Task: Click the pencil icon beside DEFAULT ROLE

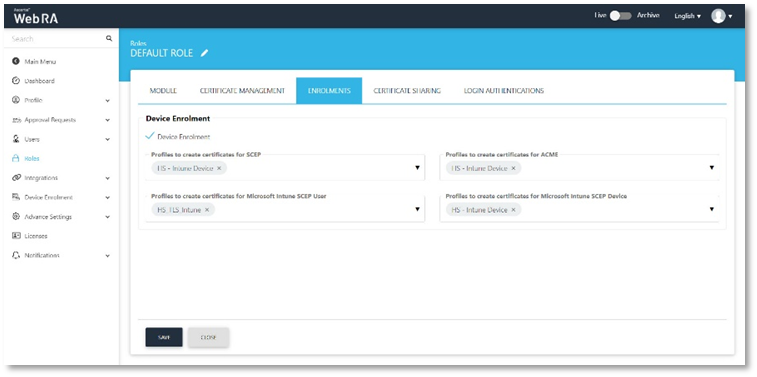Action: coord(204,53)
